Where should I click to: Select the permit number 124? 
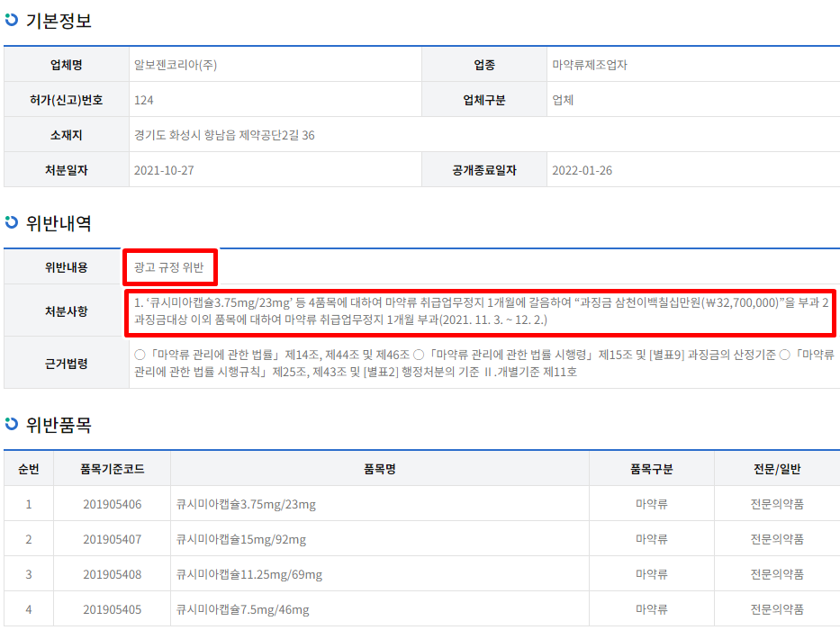[144, 99]
